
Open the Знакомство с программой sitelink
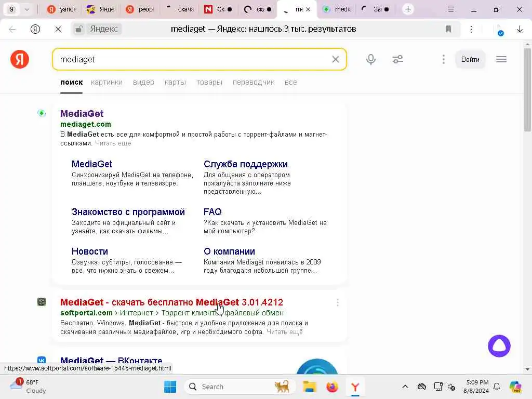(x=128, y=212)
